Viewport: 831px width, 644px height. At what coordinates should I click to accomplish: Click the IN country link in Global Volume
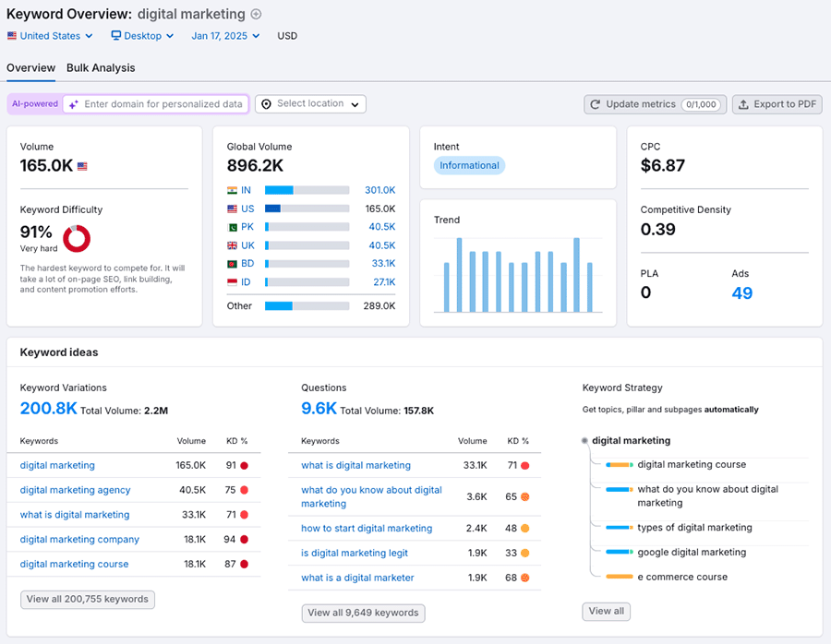246,190
